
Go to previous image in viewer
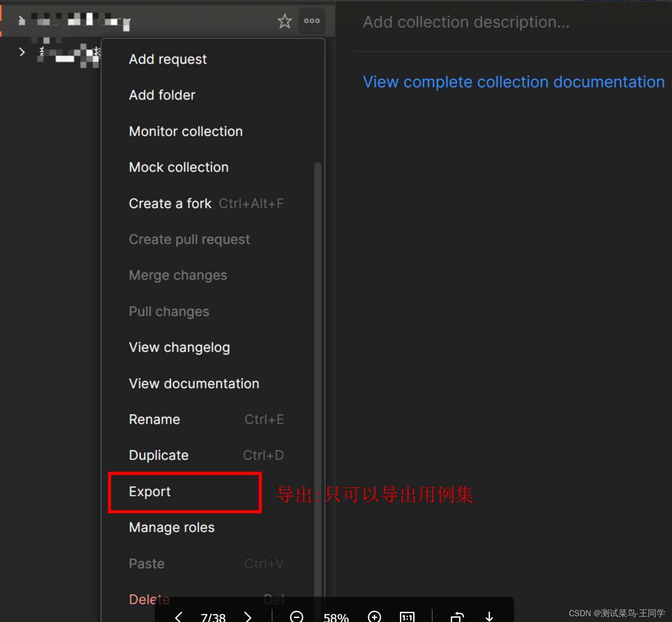click(x=179, y=617)
